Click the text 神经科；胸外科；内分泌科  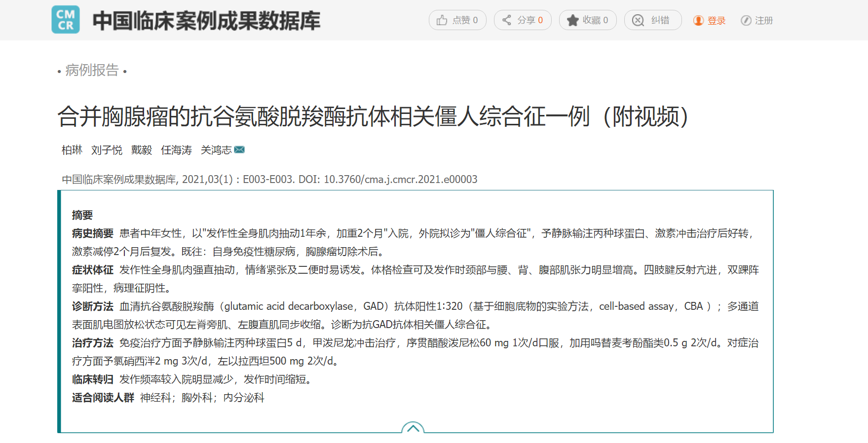(202, 398)
